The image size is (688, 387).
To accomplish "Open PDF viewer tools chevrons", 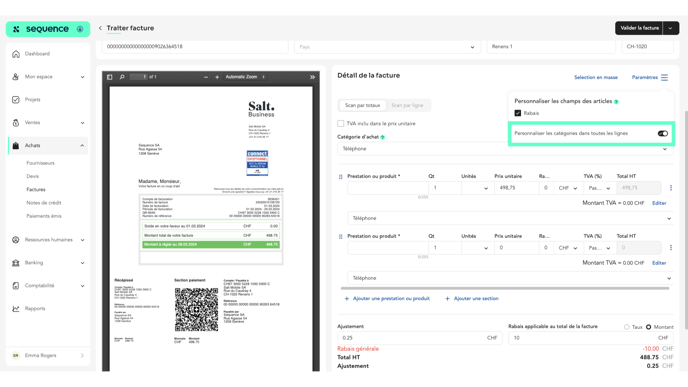I will tap(312, 77).
